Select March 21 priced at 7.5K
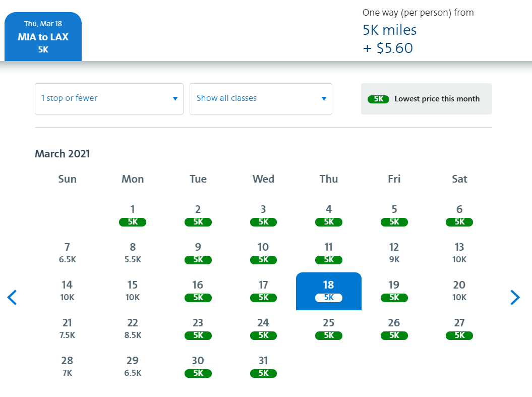 tap(67, 328)
